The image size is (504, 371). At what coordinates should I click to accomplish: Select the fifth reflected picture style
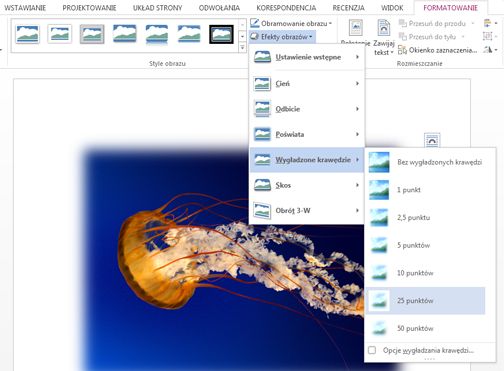click(x=157, y=34)
